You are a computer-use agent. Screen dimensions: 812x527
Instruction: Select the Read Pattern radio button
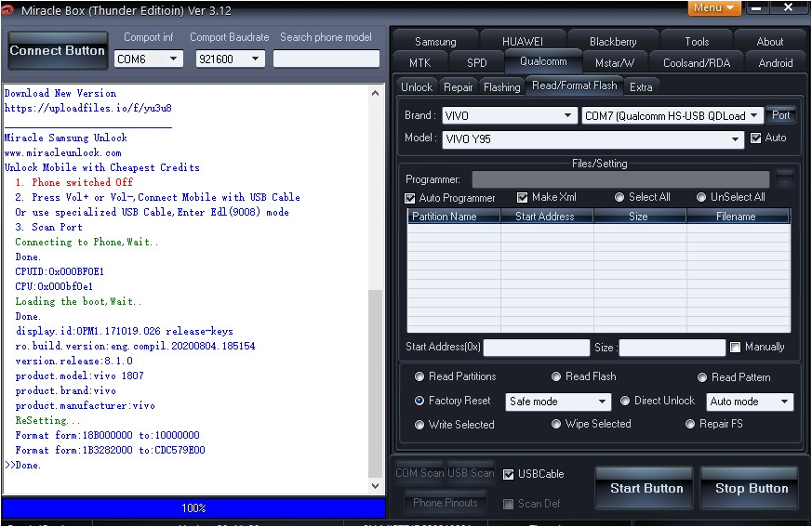[x=702, y=377]
